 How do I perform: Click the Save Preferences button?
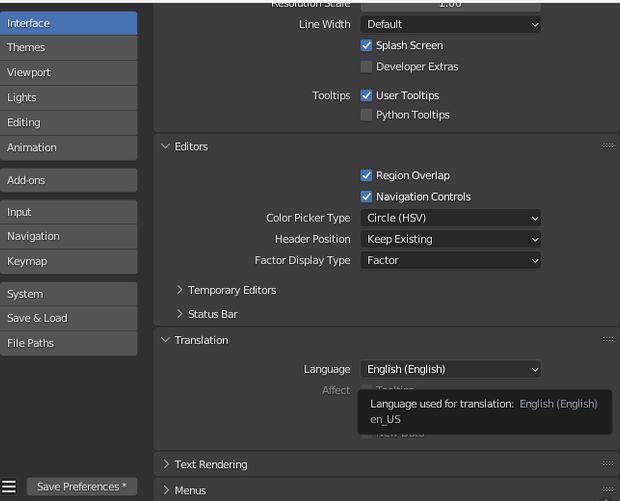[x=82, y=487]
